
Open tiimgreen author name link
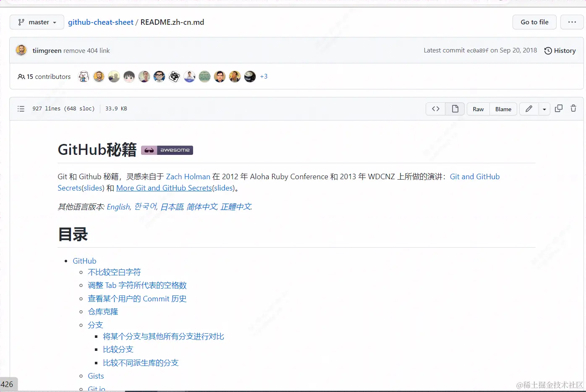47,50
